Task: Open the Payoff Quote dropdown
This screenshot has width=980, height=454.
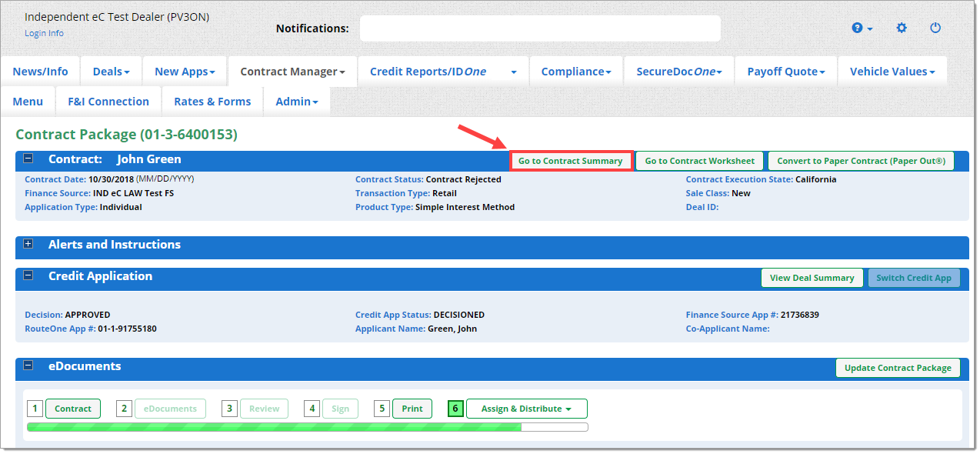Action: [786, 72]
